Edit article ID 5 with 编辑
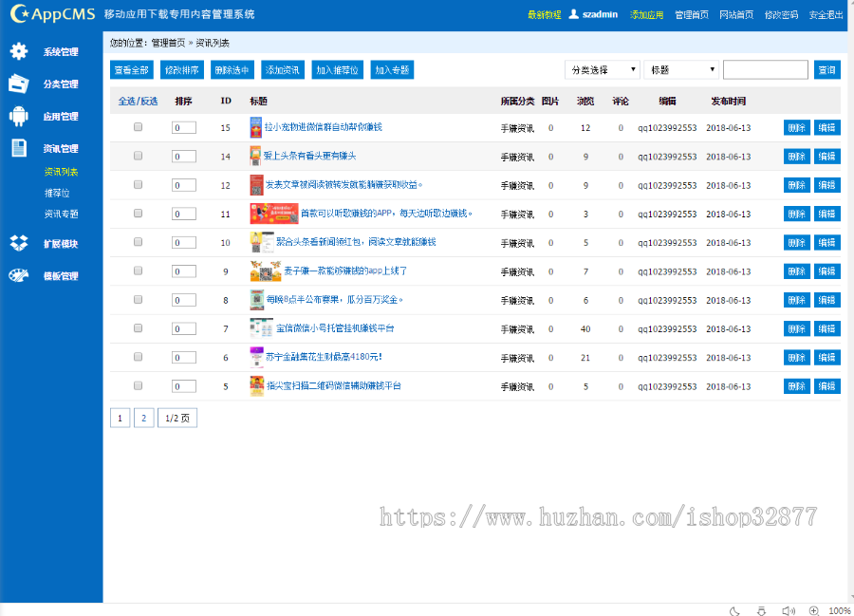 [x=826, y=386]
